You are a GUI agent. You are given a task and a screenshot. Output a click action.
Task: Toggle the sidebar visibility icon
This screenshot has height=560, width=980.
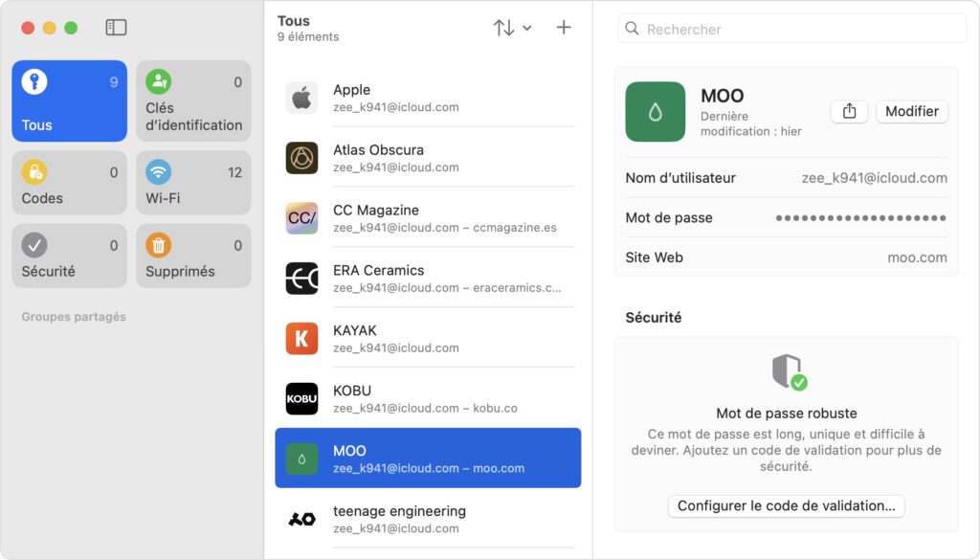116,28
